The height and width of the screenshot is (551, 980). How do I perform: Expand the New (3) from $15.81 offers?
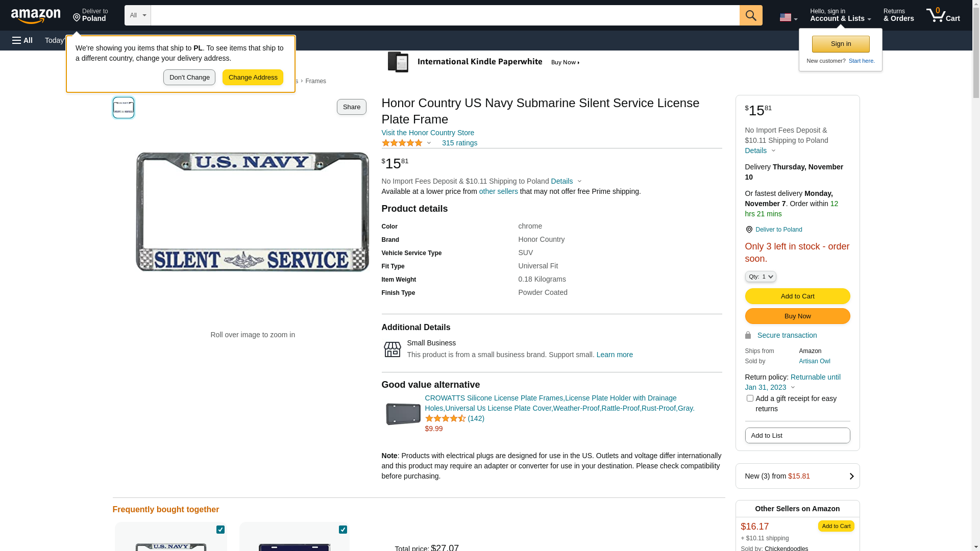(x=797, y=476)
